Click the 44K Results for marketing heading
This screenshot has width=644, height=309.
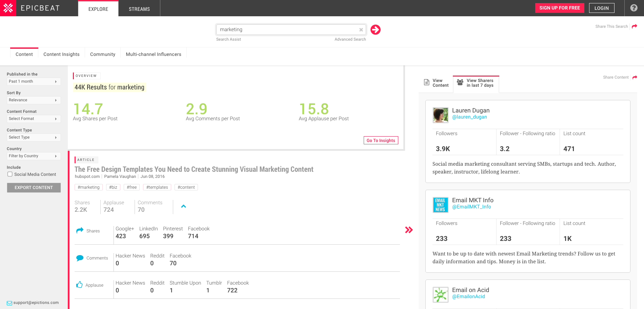(x=109, y=87)
